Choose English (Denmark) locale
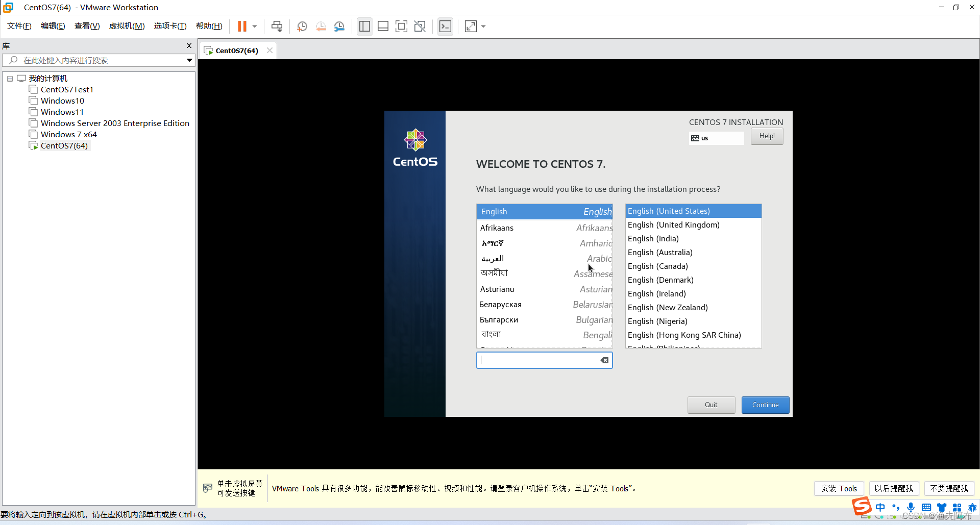Screen dimensions: 980x525 click(x=693, y=280)
